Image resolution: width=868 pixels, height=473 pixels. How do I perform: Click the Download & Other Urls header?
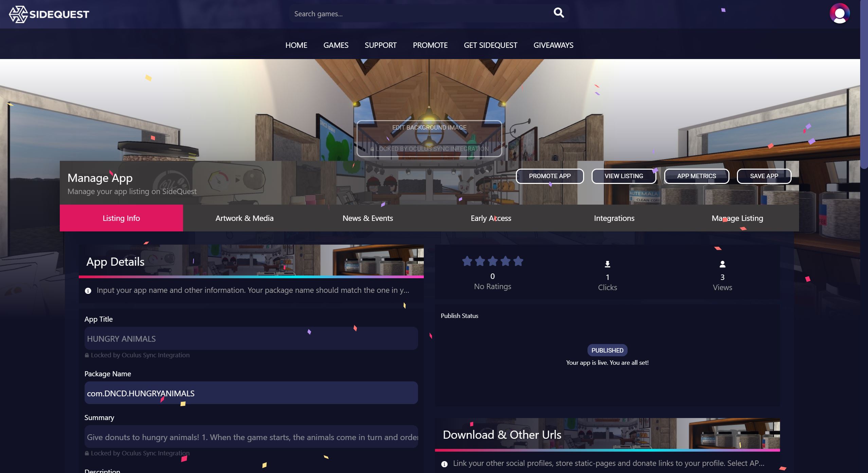coord(607,435)
